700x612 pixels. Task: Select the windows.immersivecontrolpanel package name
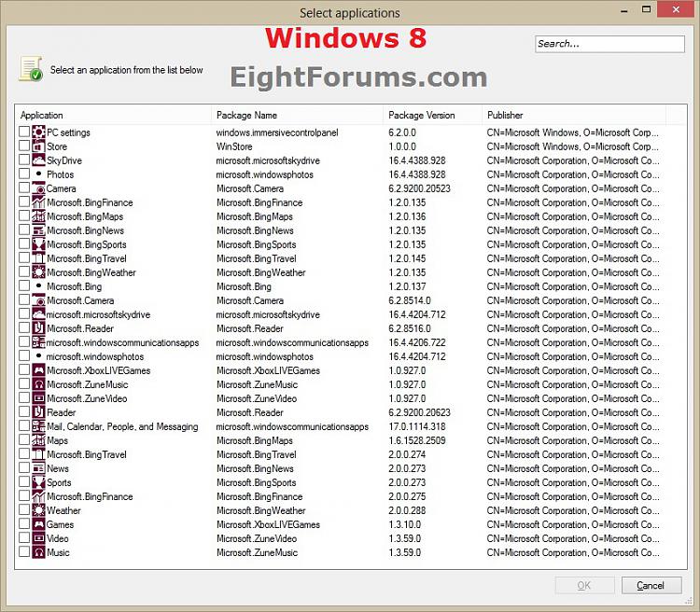pyautogui.click(x=277, y=132)
